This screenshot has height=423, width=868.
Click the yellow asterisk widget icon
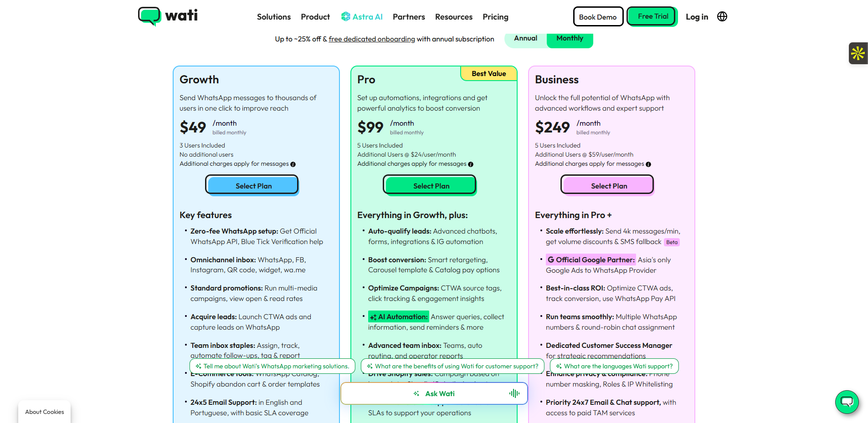point(858,53)
